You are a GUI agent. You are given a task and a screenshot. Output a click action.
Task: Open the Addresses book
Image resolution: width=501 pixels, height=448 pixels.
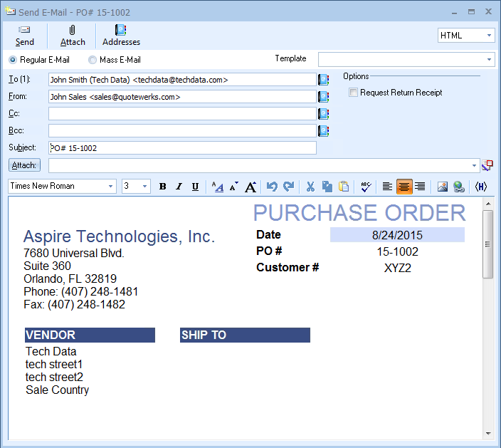(x=121, y=36)
